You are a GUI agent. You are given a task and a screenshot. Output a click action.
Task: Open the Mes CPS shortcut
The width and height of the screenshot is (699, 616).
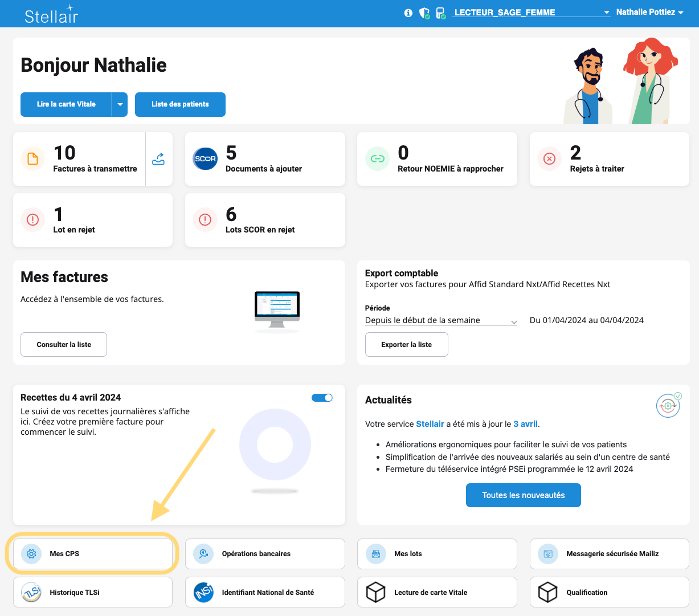tap(92, 553)
